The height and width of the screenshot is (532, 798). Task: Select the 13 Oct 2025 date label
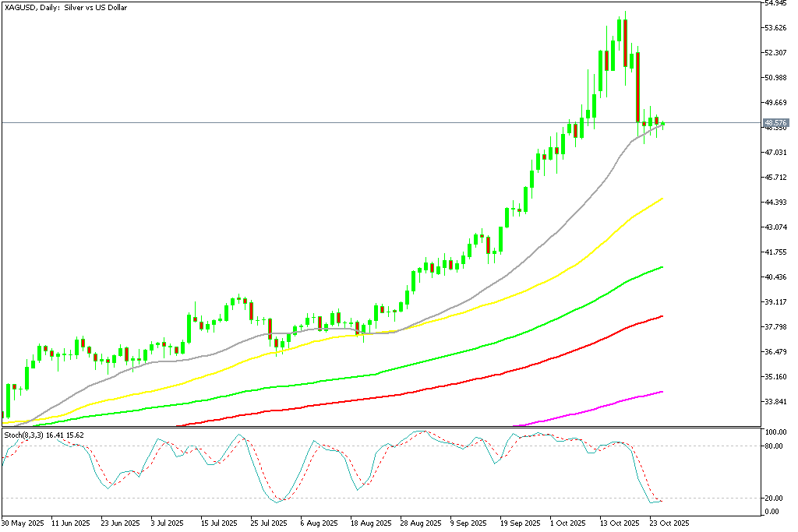[x=620, y=523]
